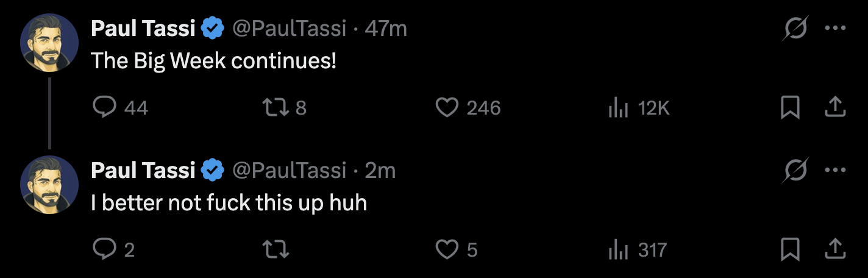The image size is (868, 278).
Task: Open the 47m timestamp link
Action: pos(385,29)
